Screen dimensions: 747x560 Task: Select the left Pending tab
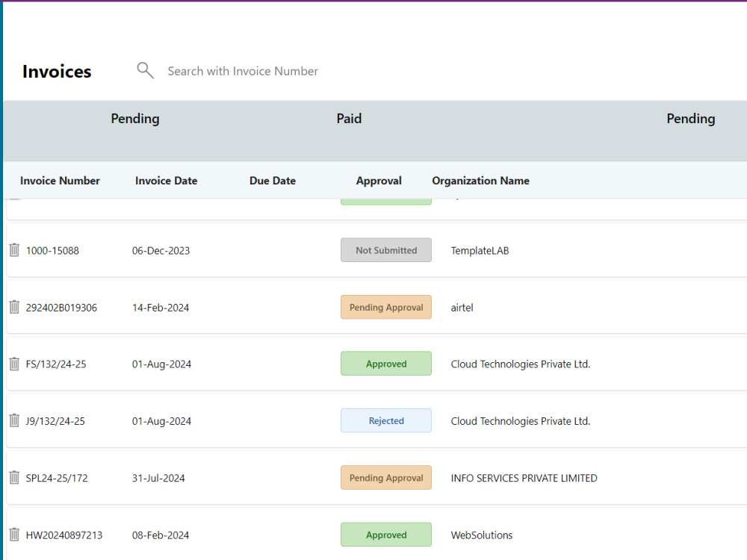click(134, 119)
